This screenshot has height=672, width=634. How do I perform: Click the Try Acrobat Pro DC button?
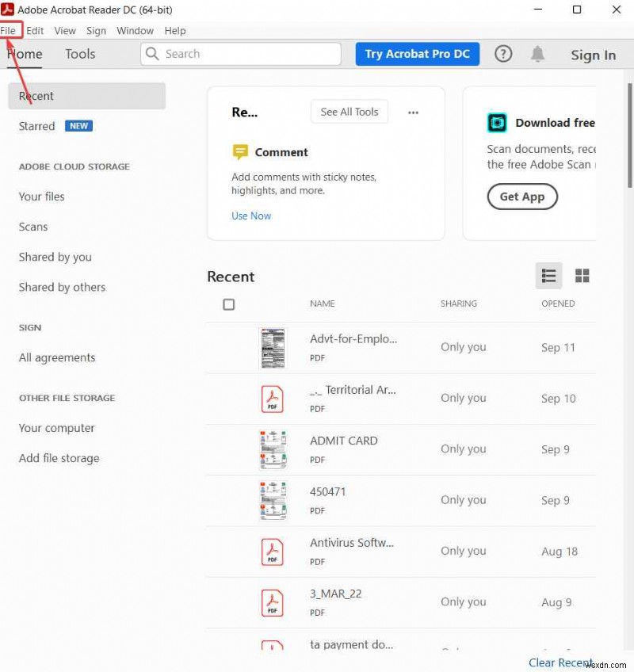click(x=417, y=54)
